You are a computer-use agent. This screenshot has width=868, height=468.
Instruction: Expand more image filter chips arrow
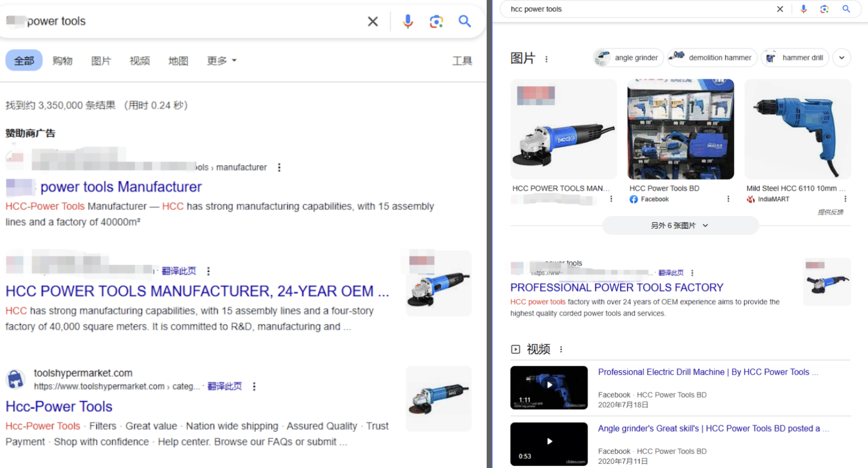click(x=841, y=58)
